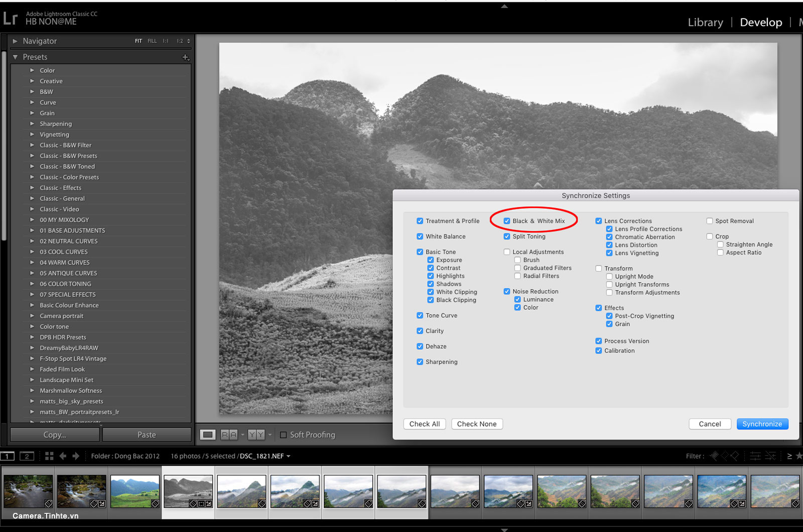Select the YY before/after view icon
This screenshot has height=532, width=803.
tap(256, 435)
